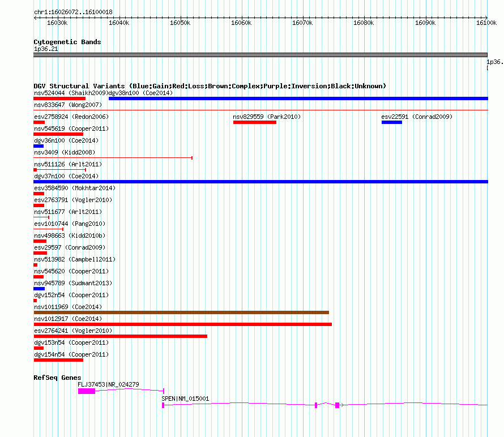Image resolution: width=504 pixels, height=437 pixels.
Task: Select the nsv545620 (Cooper2011) label
Action: coord(71,271)
